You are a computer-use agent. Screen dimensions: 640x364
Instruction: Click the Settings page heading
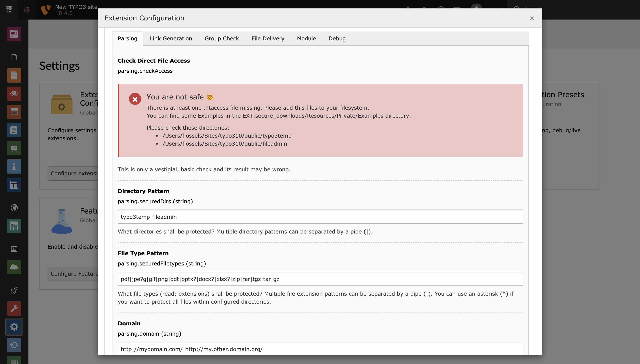pyautogui.click(x=60, y=66)
